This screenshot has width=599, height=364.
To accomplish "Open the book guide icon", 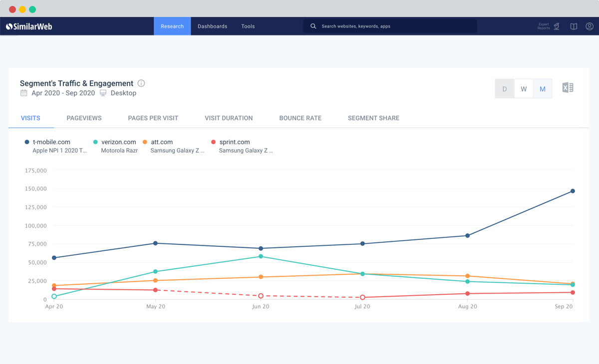I will (574, 26).
